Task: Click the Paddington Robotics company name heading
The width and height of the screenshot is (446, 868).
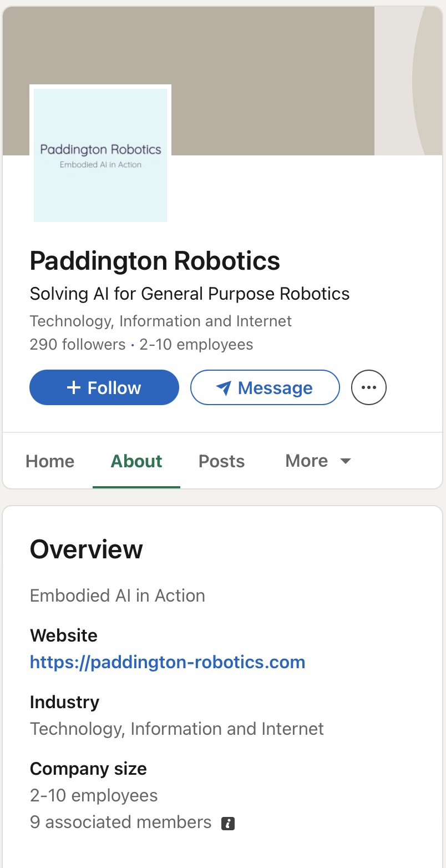Action: pyautogui.click(x=155, y=261)
